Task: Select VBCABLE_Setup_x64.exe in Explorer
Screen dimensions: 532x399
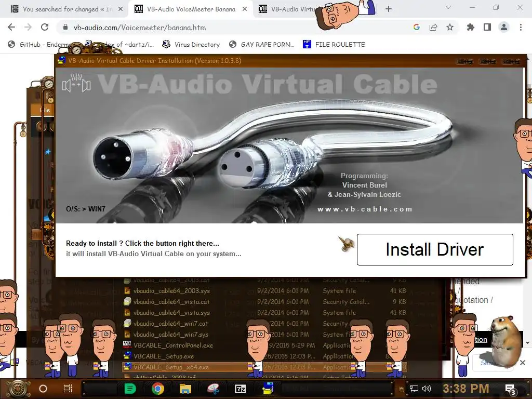Action: tap(264, 367)
